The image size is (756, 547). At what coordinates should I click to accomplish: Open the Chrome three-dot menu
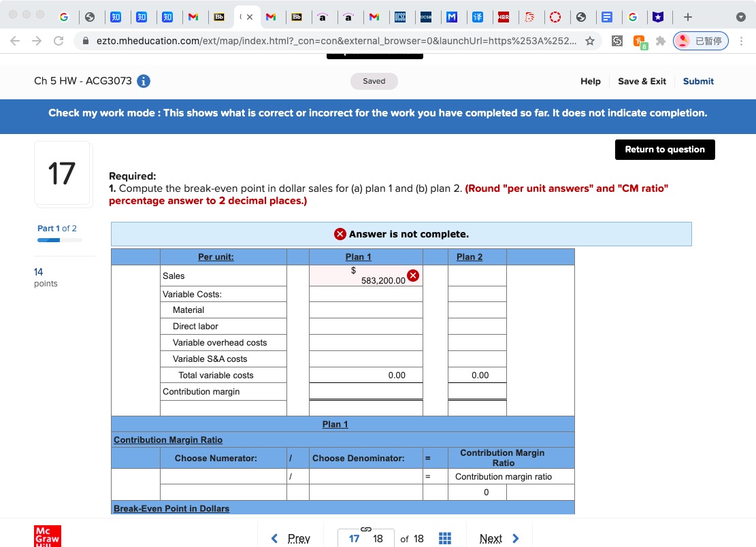[x=741, y=41]
